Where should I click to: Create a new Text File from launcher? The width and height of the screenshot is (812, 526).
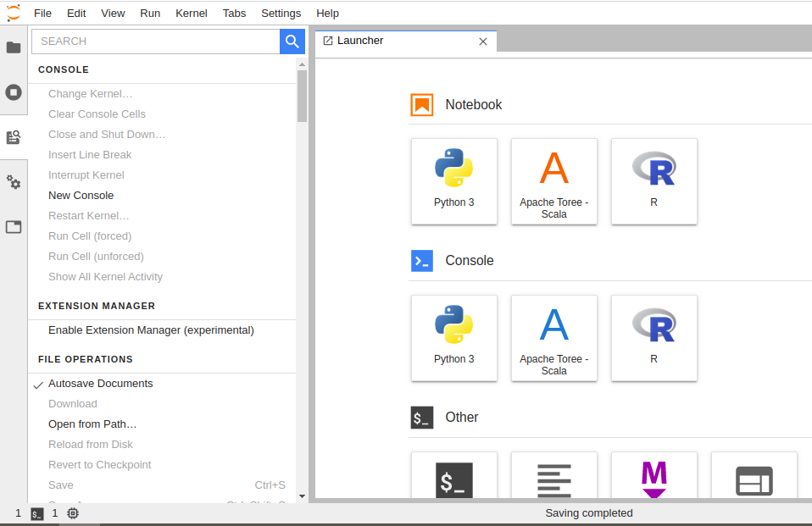[554, 475]
